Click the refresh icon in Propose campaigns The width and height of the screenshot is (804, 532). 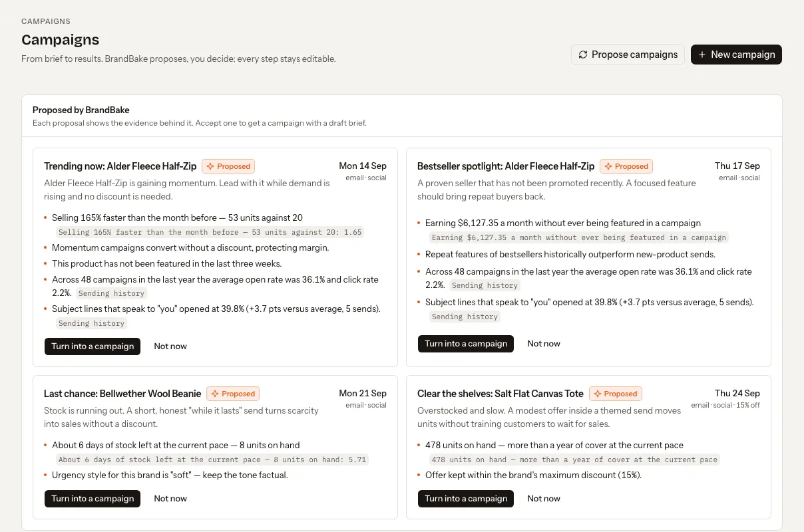[583, 55]
